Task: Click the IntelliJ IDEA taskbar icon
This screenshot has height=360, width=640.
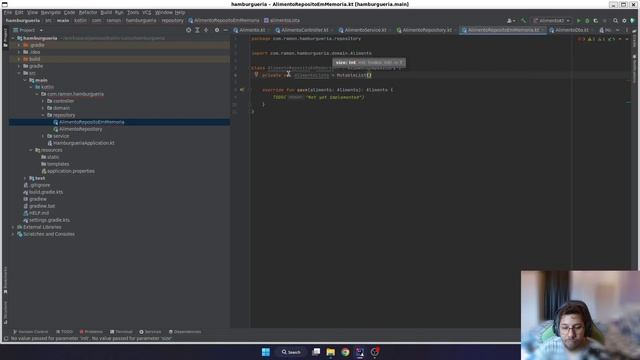Action: click(360, 352)
